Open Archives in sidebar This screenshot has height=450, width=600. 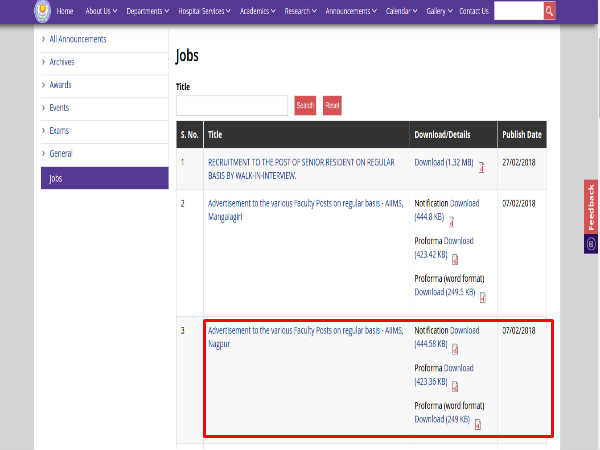(x=62, y=62)
